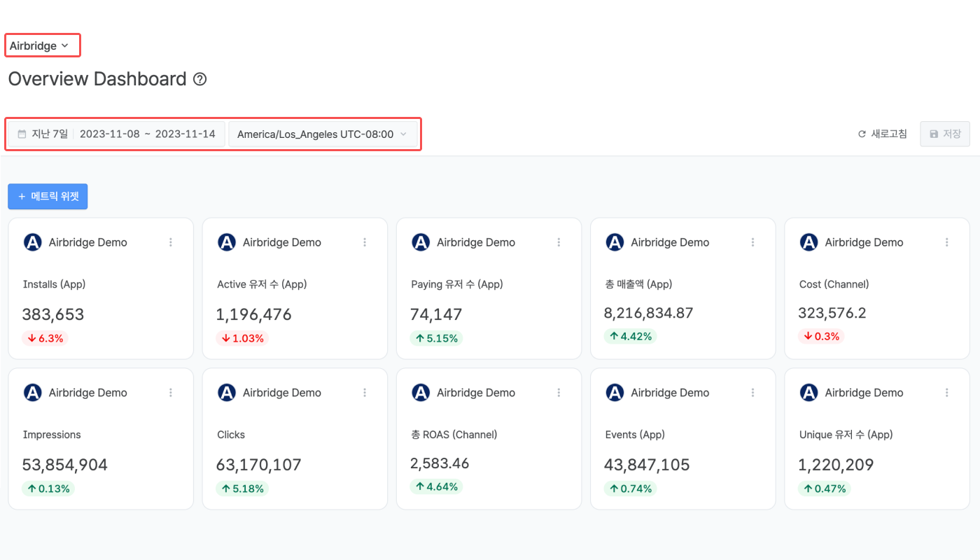
Task: Open the more options menu on Installs (App) card
Action: click(171, 242)
